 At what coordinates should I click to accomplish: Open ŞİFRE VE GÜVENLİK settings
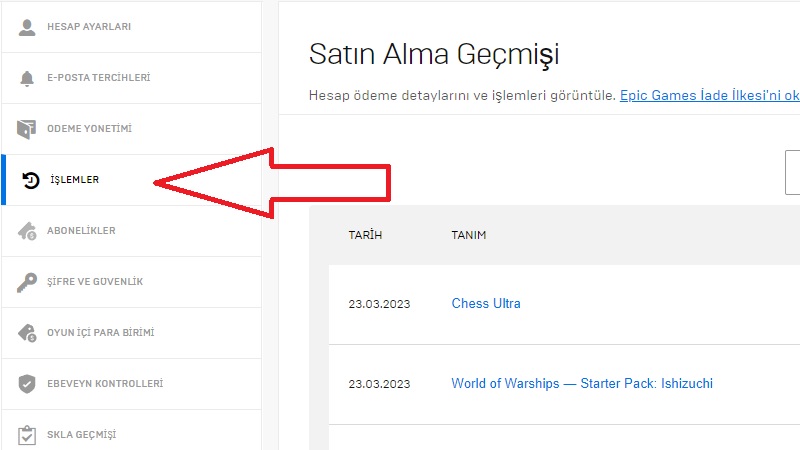point(131,282)
